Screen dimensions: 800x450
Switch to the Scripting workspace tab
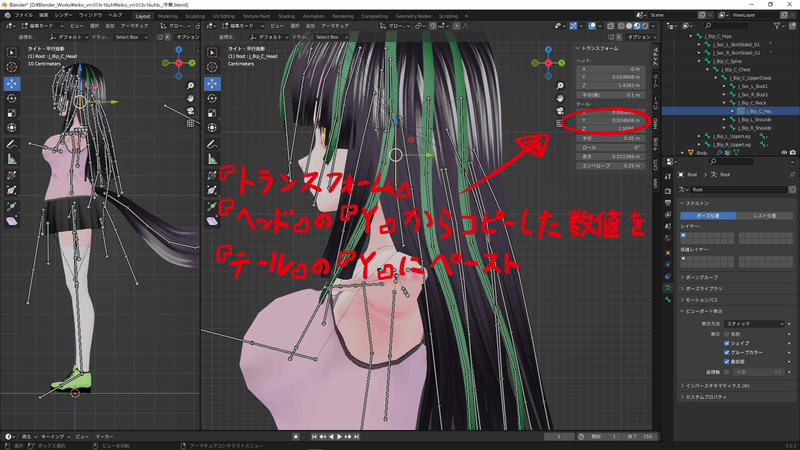[x=448, y=16]
